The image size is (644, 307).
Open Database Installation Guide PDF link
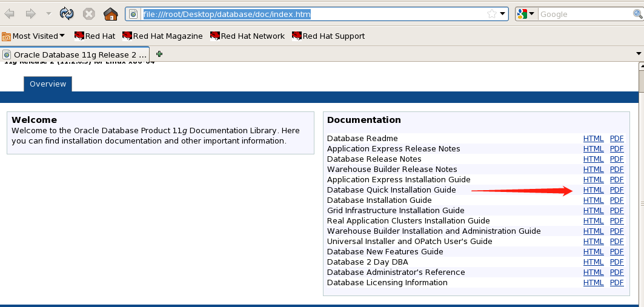617,200
